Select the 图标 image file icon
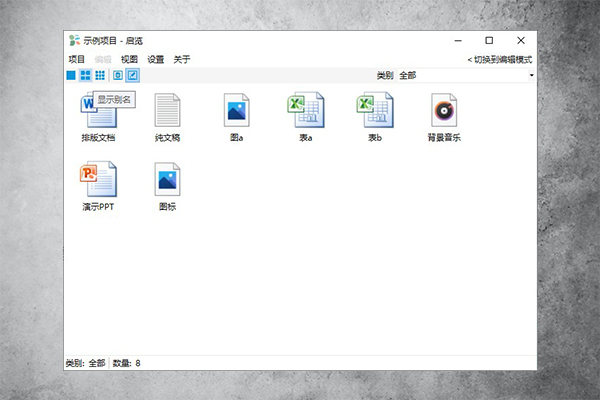Image resolution: width=600 pixels, height=400 pixels. coord(167,179)
